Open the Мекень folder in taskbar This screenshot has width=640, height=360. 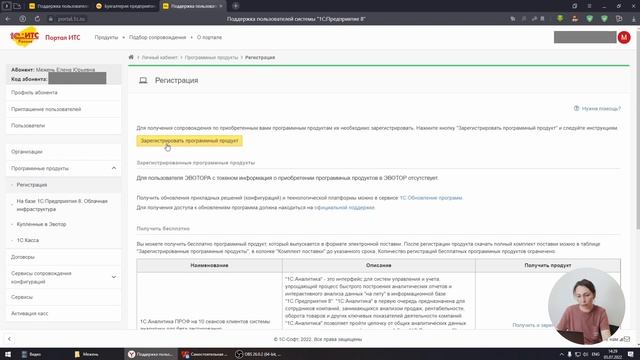click(87, 354)
